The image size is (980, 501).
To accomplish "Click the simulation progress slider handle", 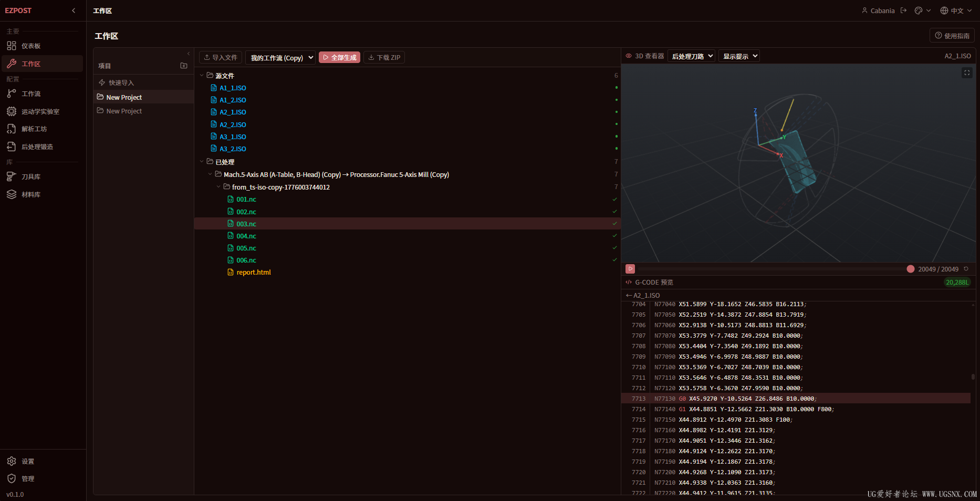I will coord(911,269).
